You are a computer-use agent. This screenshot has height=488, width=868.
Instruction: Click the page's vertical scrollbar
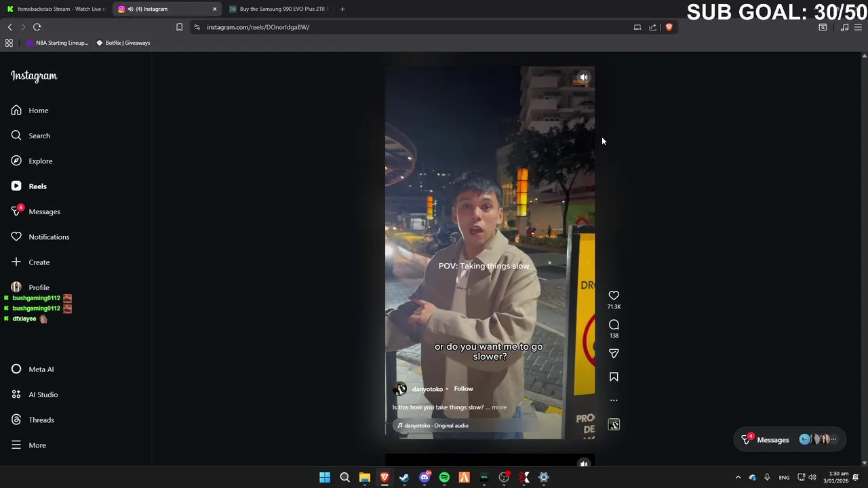pos(864,258)
